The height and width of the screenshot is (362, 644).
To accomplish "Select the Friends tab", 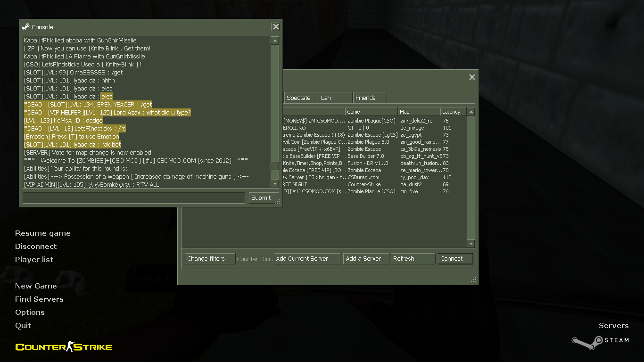I will (369, 98).
